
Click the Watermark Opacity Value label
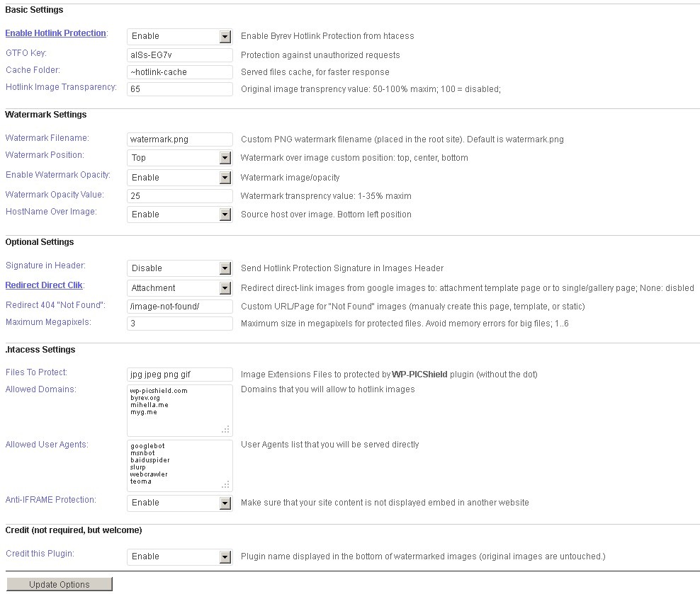point(55,195)
